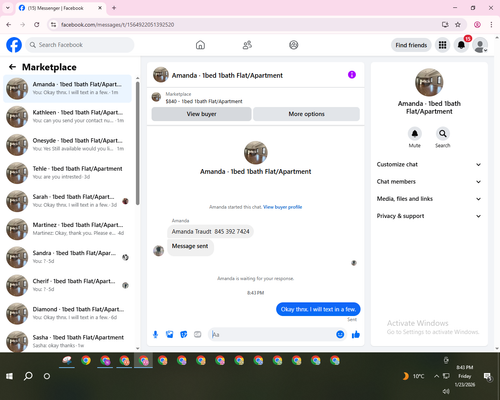Open View buyer profile link
The width and height of the screenshot is (500, 400).
click(x=282, y=207)
